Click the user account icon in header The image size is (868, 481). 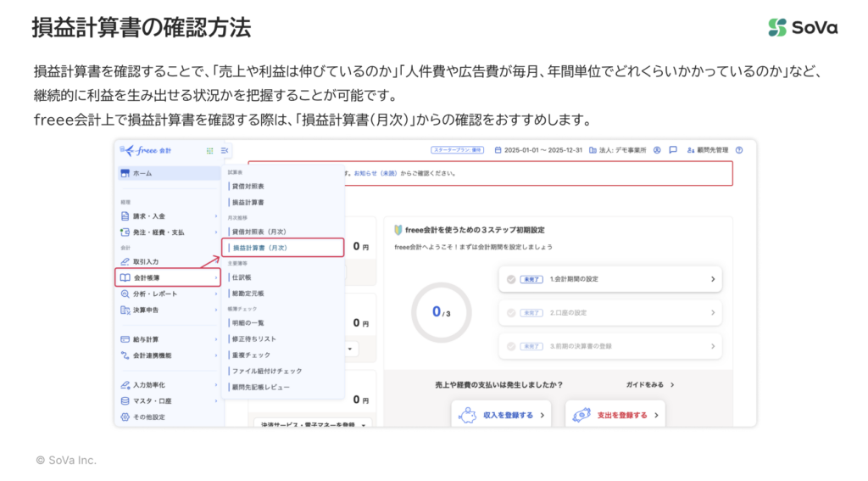tap(657, 149)
